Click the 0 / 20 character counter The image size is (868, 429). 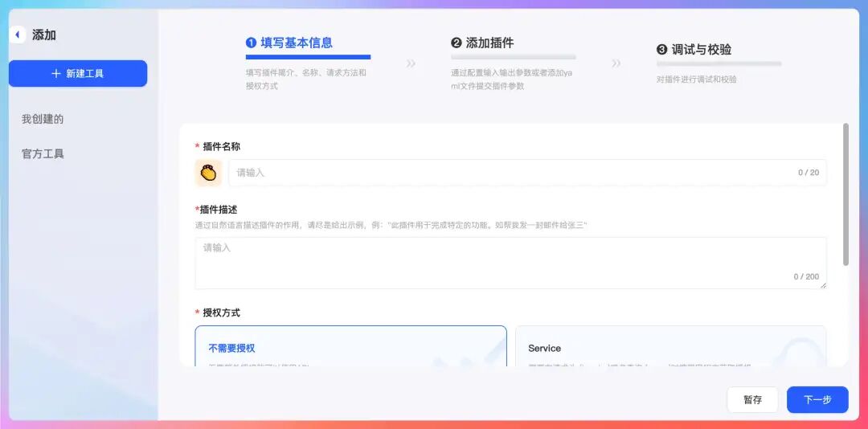coord(809,173)
